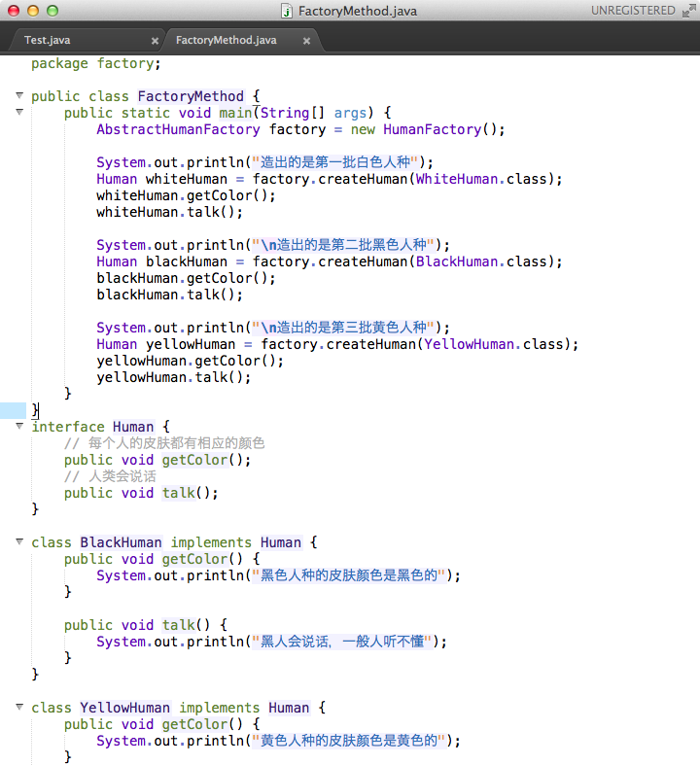Click the UNREGISTERED label in title bar

(633, 11)
